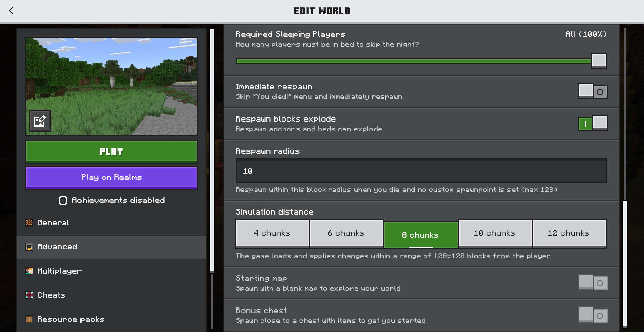Click the Bonus chest label
The image size is (644, 332).
pyautogui.click(x=261, y=311)
